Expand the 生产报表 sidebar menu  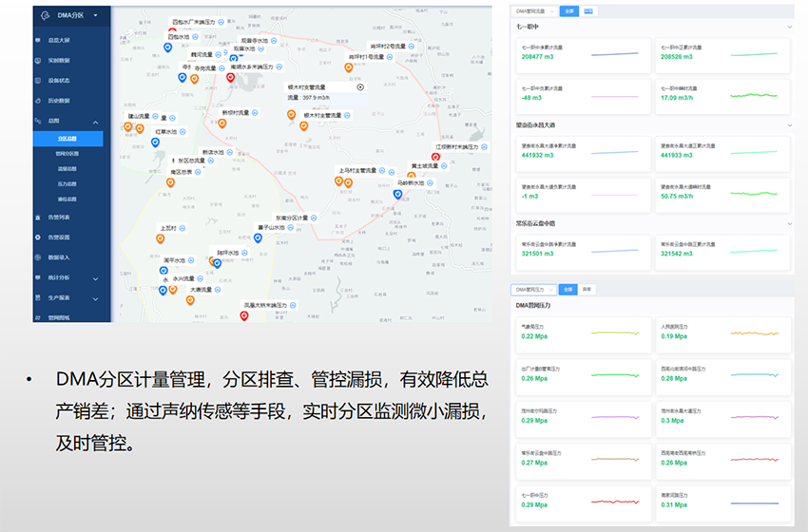[x=95, y=298]
